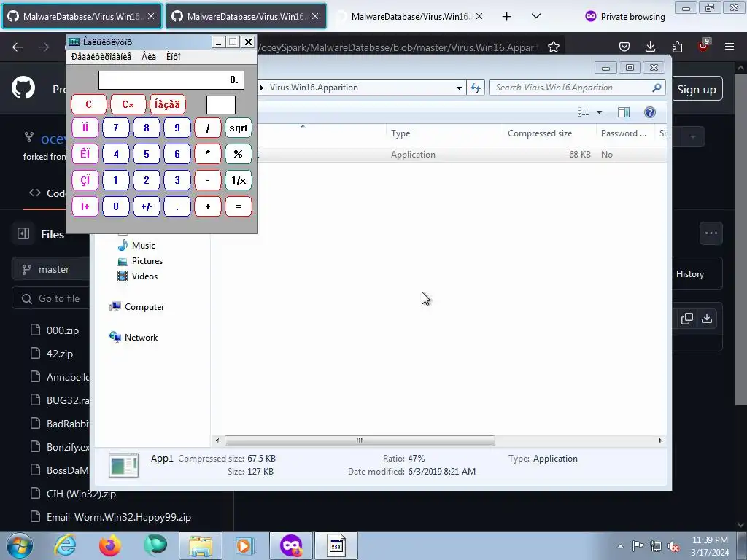Open Email-Worm.Win32.Happy99.zip in file list
The height and width of the screenshot is (560, 747).
[119, 517]
